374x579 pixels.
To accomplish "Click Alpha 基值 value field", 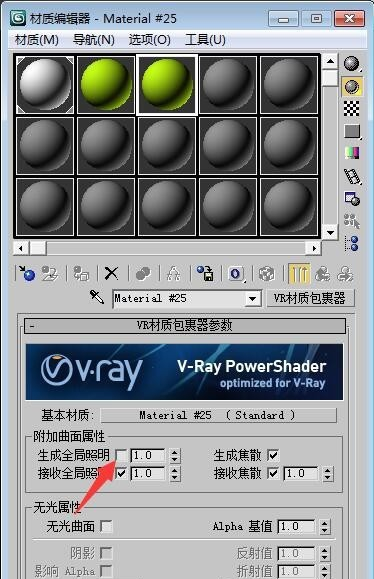I will [296, 527].
